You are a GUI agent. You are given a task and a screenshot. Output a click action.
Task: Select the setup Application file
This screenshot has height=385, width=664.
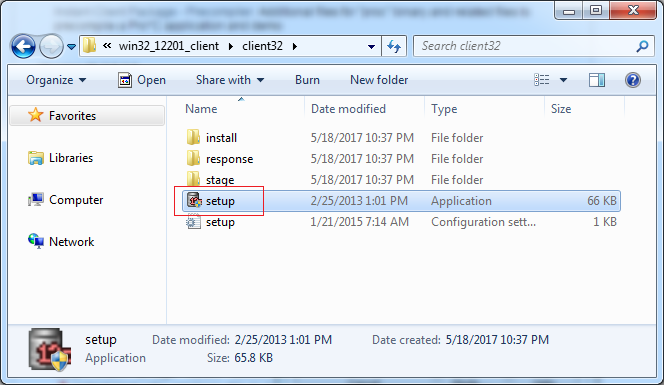pyautogui.click(x=401, y=201)
